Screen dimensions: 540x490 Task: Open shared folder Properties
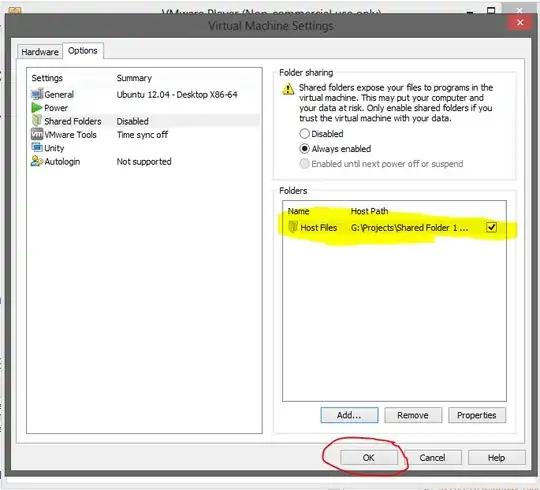[477, 415]
